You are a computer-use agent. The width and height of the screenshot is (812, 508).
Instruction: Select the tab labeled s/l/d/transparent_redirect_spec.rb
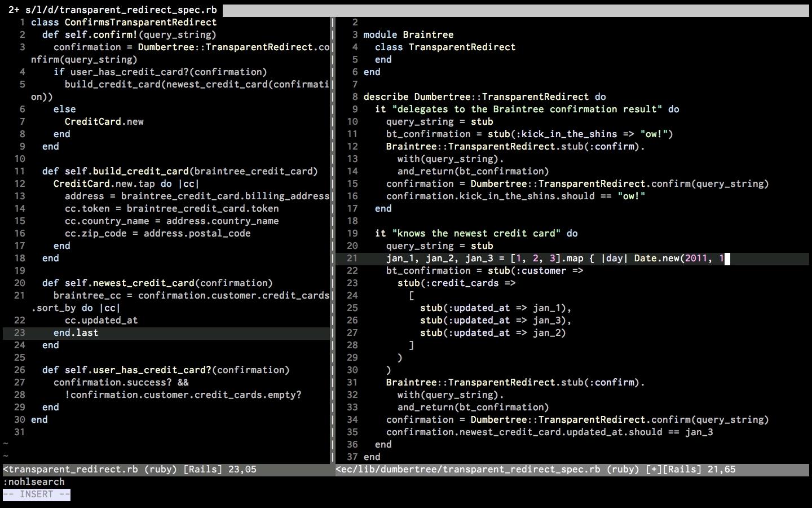point(112,10)
